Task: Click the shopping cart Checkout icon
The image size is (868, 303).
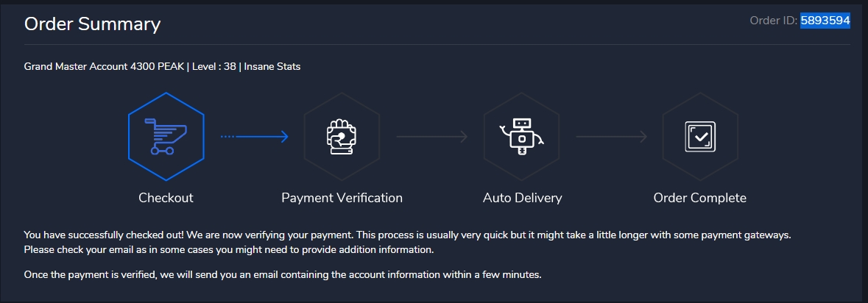Action: click(x=166, y=137)
